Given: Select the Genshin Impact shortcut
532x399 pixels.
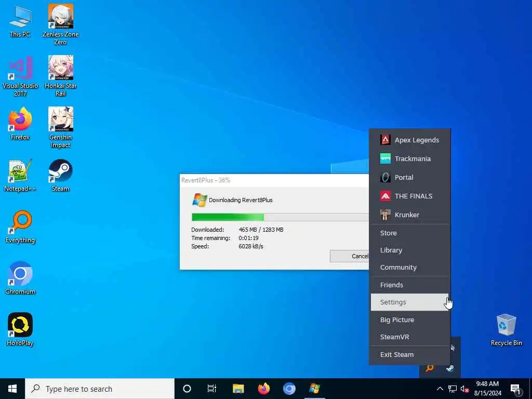Looking at the screenshot, I should 60,128.
